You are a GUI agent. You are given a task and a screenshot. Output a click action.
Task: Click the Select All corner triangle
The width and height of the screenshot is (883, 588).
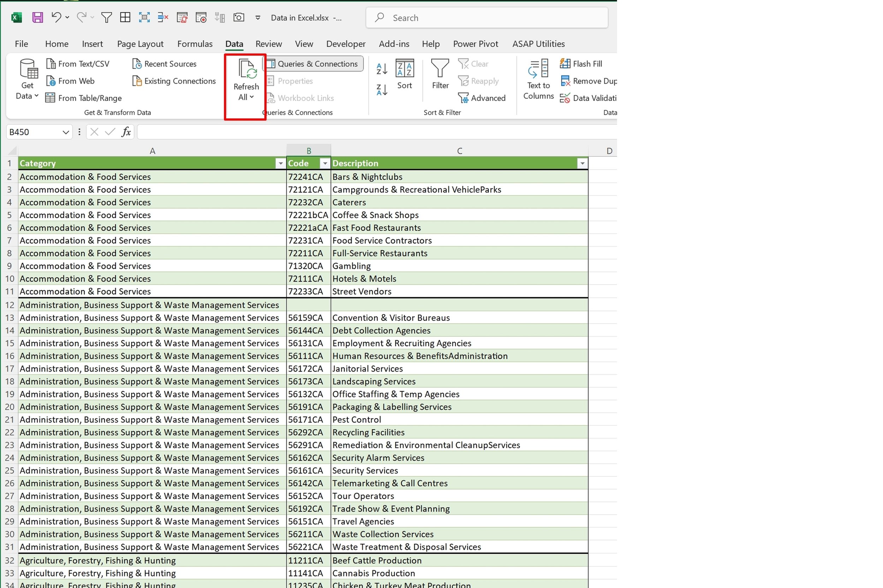[12, 151]
